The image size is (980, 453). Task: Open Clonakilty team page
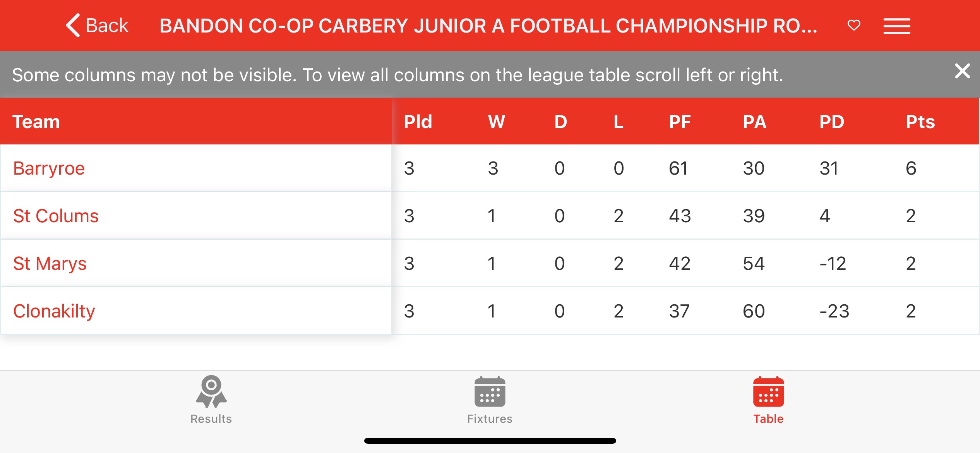[54, 311]
